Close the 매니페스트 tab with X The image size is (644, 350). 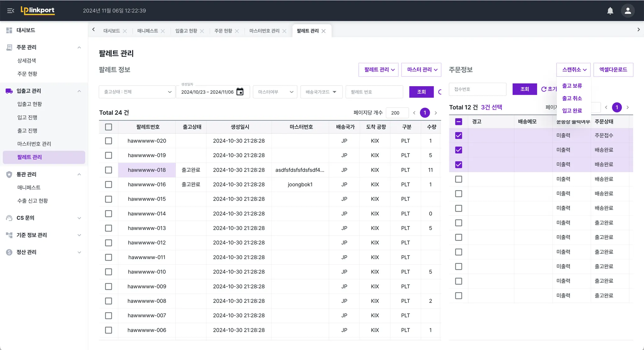[163, 31]
